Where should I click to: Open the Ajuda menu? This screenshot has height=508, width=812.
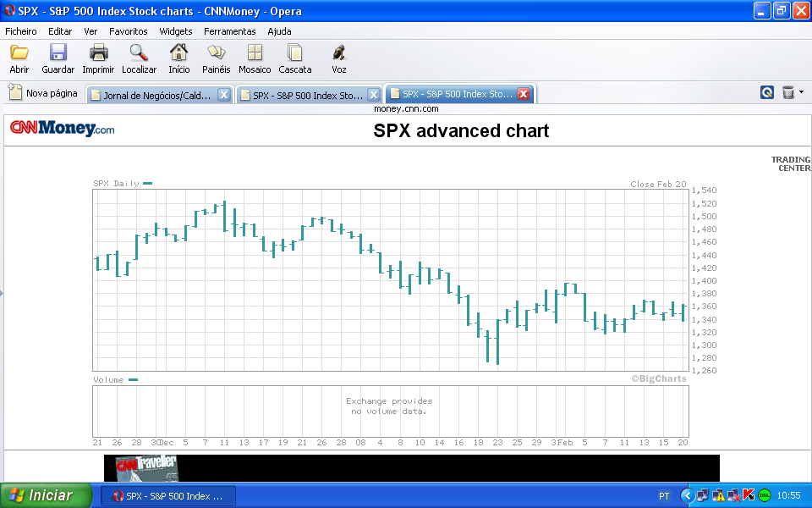click(x=280, y=31)
